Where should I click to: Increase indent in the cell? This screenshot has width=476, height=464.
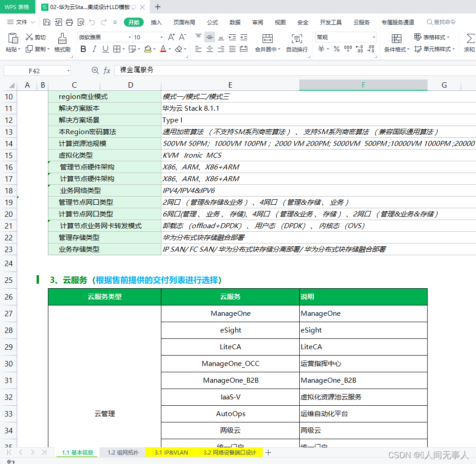(244, 37)
